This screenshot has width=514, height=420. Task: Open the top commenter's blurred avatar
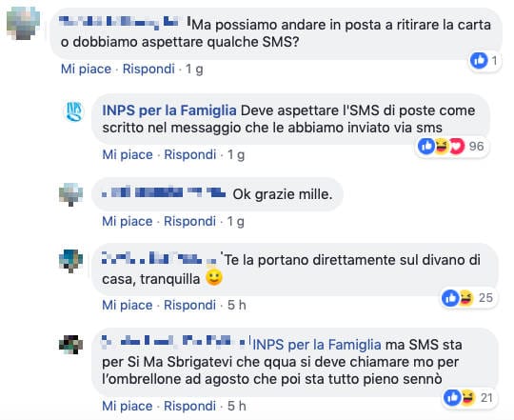[23, 23]
